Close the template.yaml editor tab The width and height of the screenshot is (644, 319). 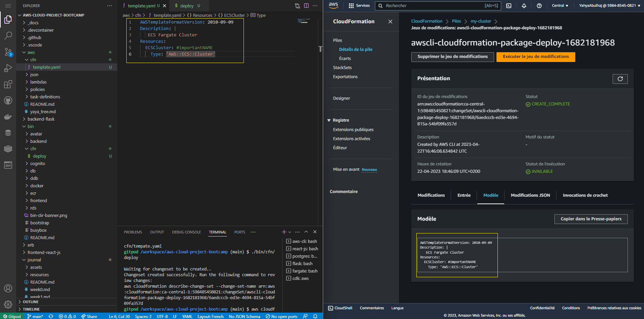tap(164, 6)
